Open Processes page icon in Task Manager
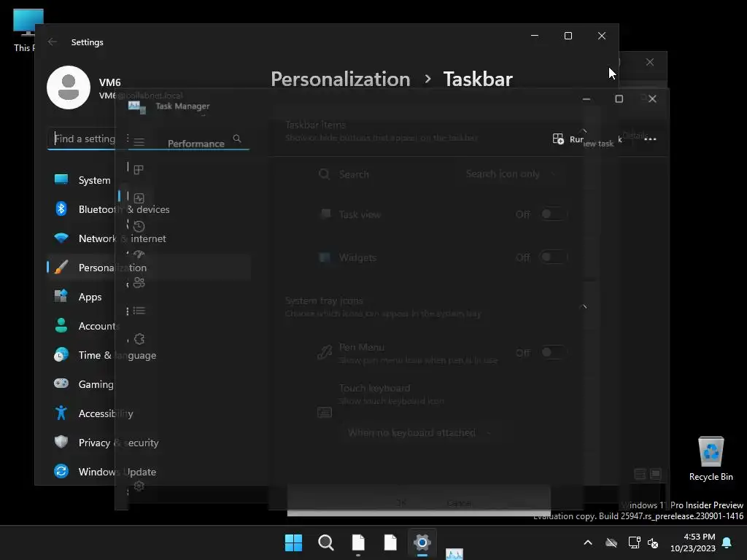747x560 pixels. 139,169
